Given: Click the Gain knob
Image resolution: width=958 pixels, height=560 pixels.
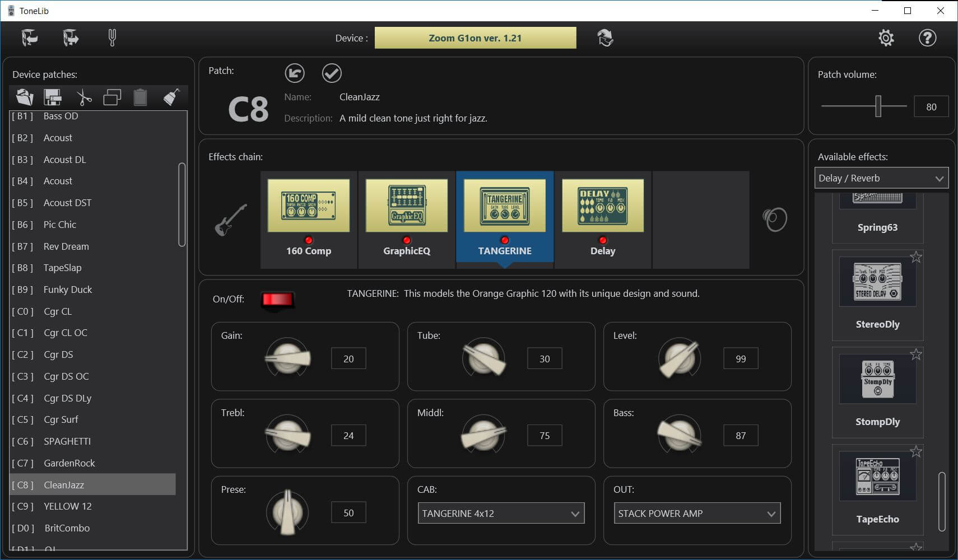Looking at the screenshot, I should point(287,357).
